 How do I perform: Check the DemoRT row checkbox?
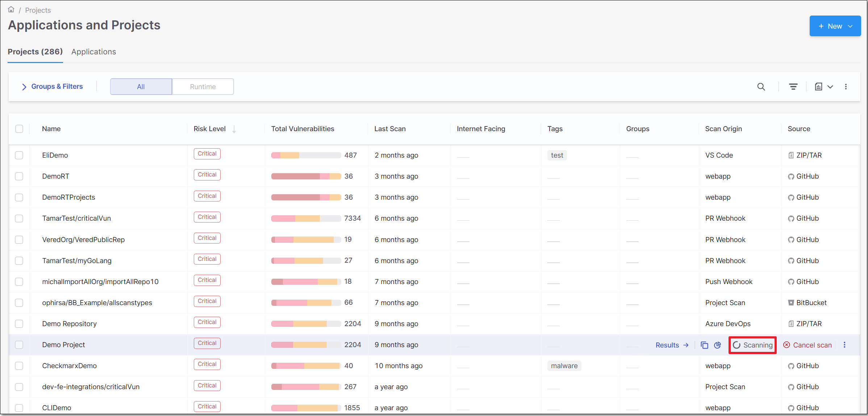pyautogui.click(x=19, y=176)
